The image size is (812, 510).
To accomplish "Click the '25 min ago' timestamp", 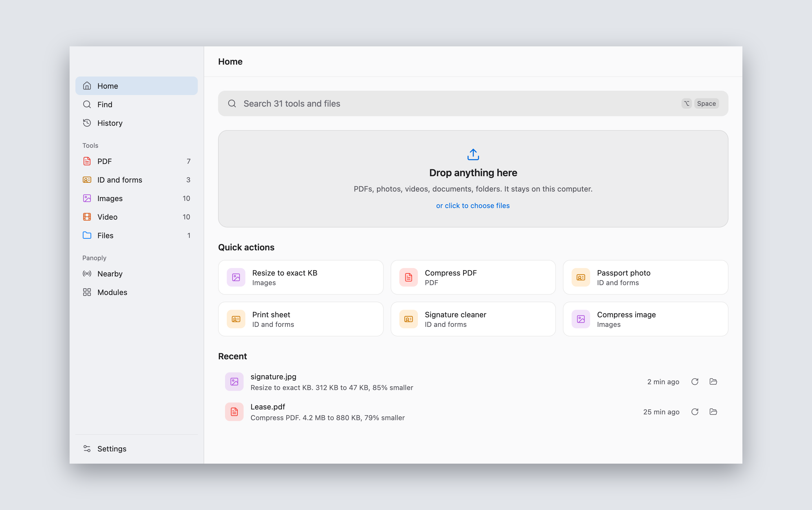I will tap(661, 412).
